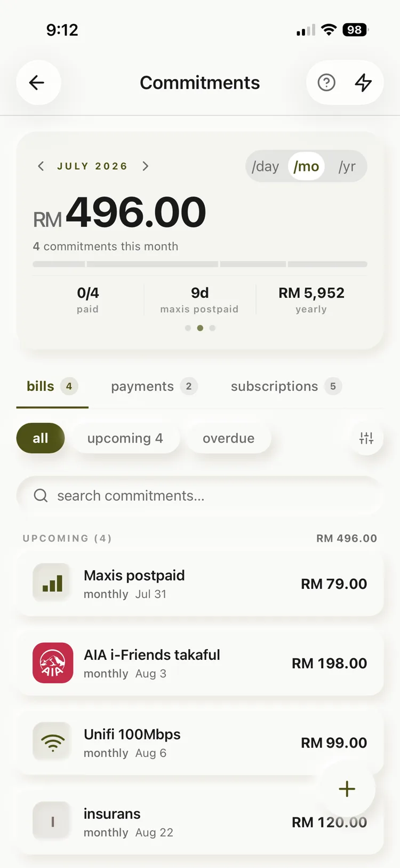
Task: Select the /mo period toggle
Action: click(306, 167)
